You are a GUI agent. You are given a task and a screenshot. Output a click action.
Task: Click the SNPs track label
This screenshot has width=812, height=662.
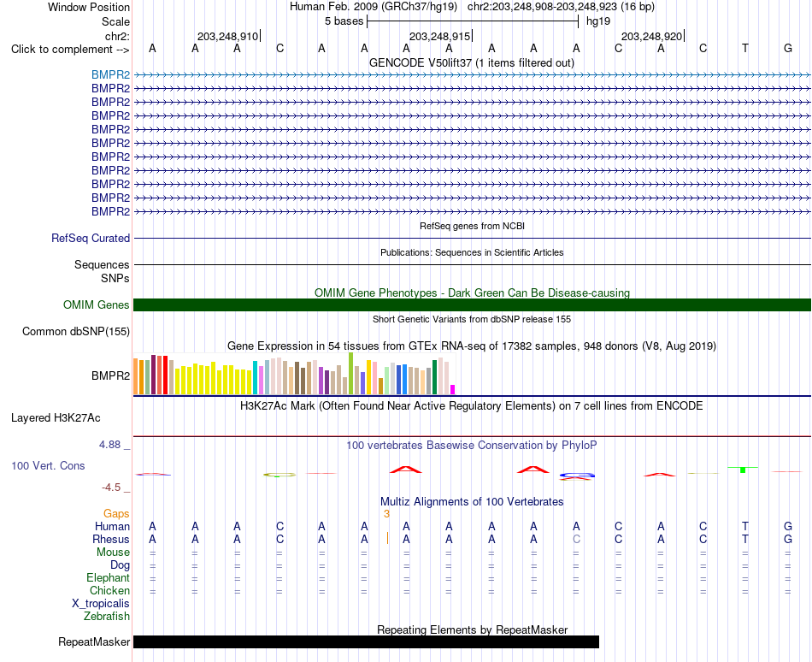tap(115, 278)
